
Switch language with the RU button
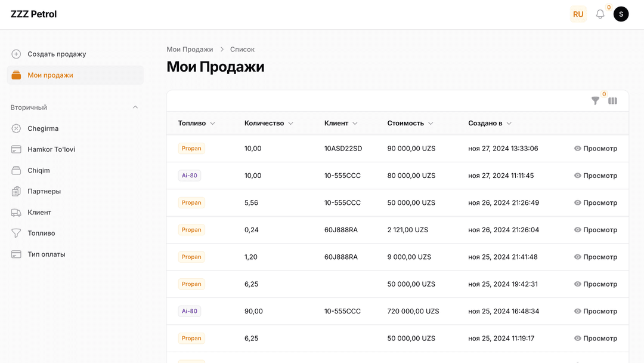(x=578, y=14)
